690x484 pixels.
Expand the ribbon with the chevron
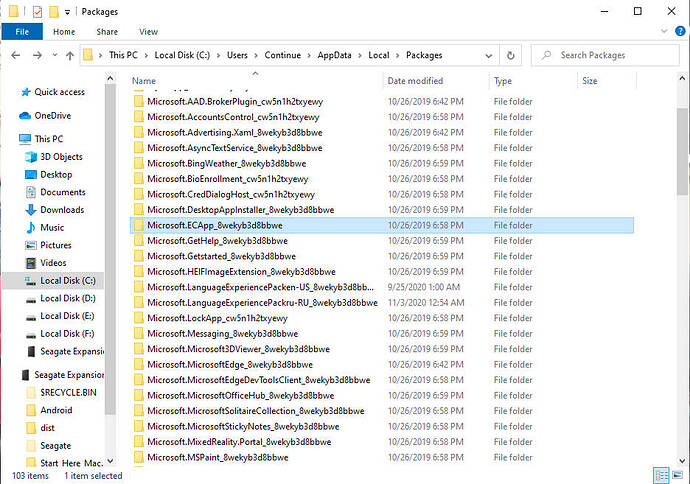(x=664, y=31)
